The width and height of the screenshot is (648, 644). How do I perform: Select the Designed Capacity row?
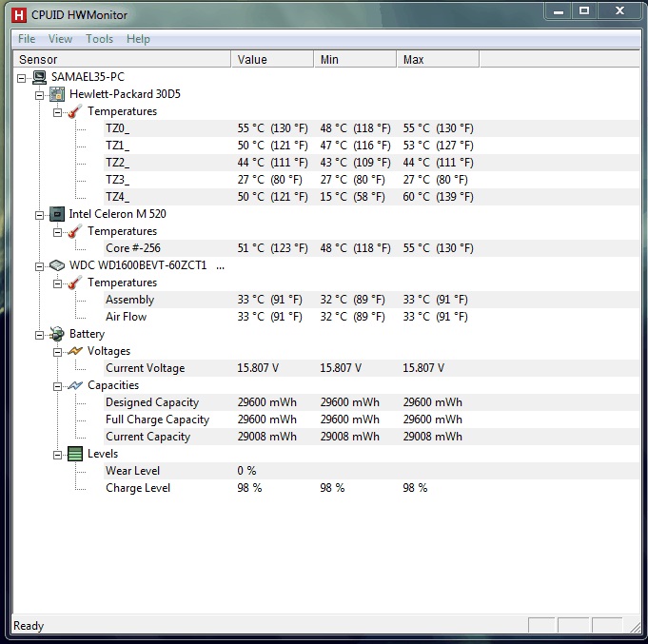pyautogui.click(x=371, y=402)
